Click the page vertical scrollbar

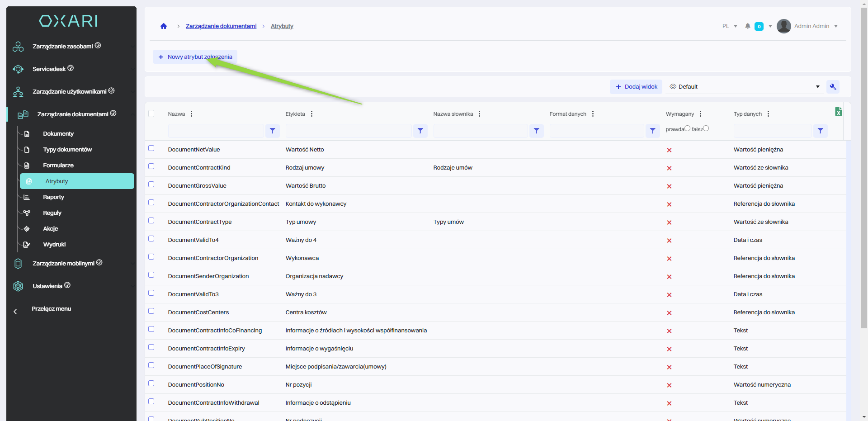tap(864, 181)
